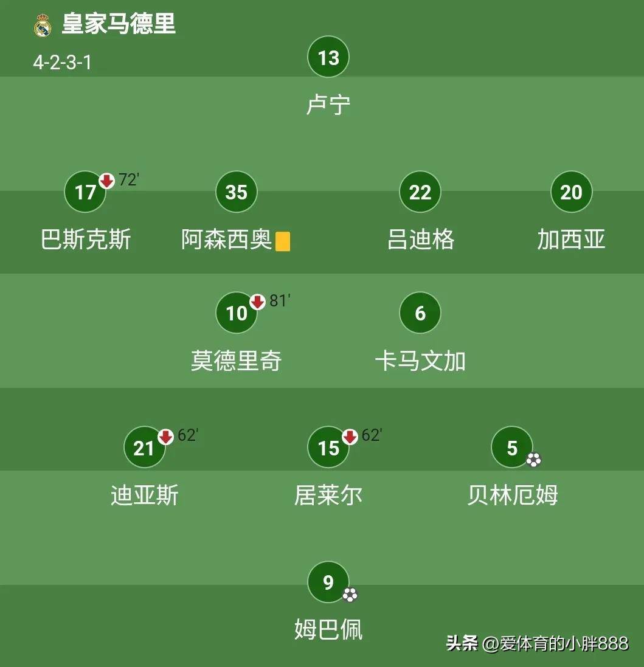The image size is (644, 667).
Task: Click the 4-2-3-1 formation label
Action: click(x=62, y=62)
